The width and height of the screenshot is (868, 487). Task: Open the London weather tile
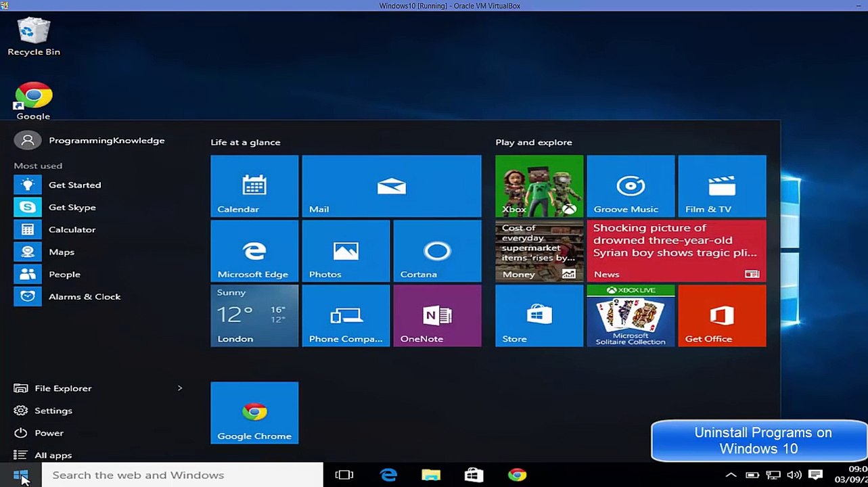(254, 316)
